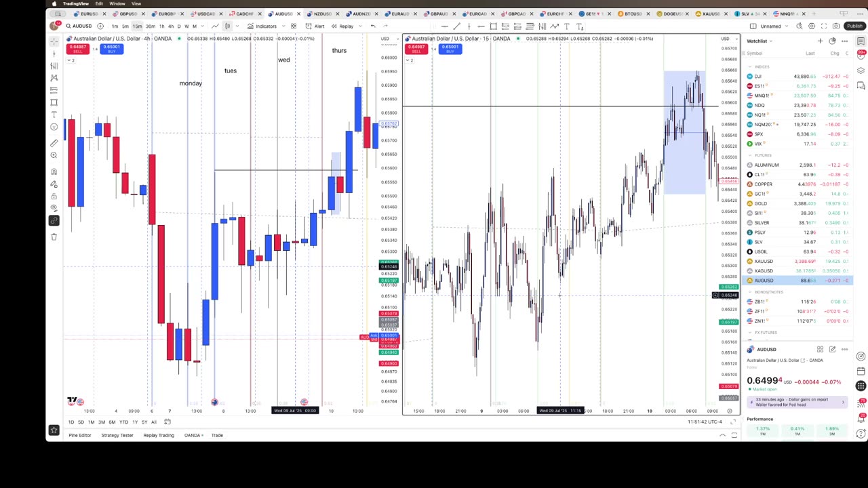Open the Strategy Tester tab
Screen dimensions: 868x488
click(117, 435)
